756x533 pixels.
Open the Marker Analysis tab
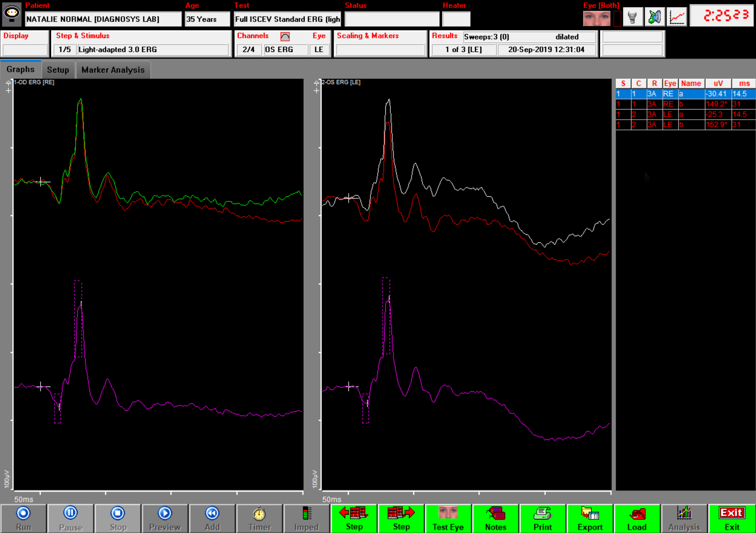[x=113, y=69]
